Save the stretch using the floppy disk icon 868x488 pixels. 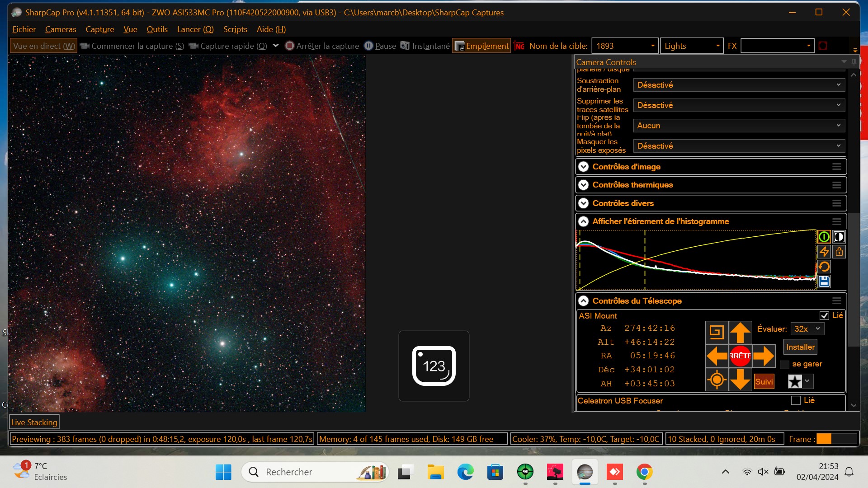pyautogui.click(x=824, y=282)
